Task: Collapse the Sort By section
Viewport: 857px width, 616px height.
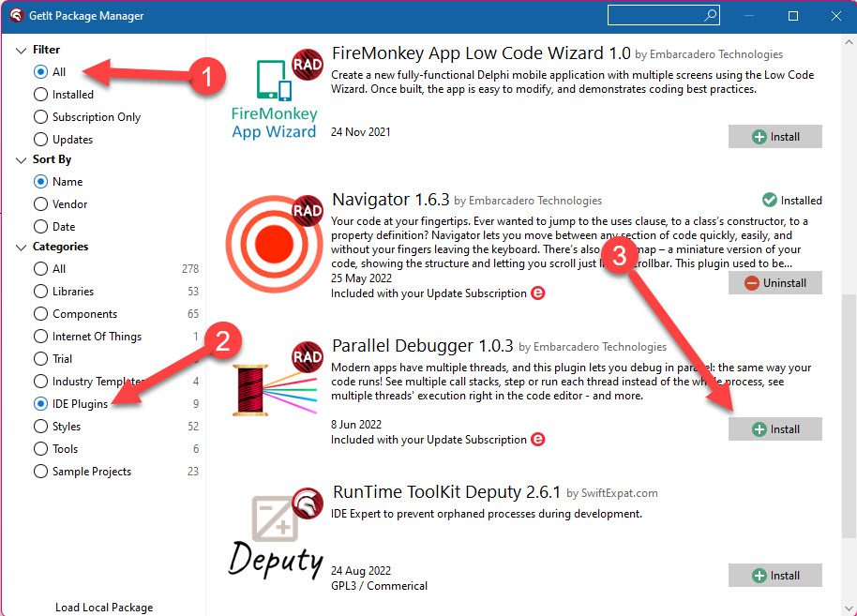Action: click(22, 160)
